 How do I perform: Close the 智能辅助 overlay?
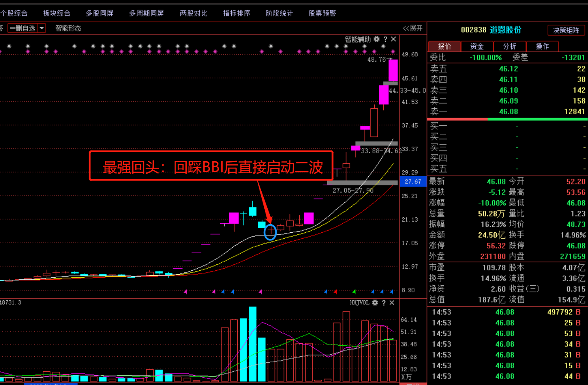(x=394, y=39)
